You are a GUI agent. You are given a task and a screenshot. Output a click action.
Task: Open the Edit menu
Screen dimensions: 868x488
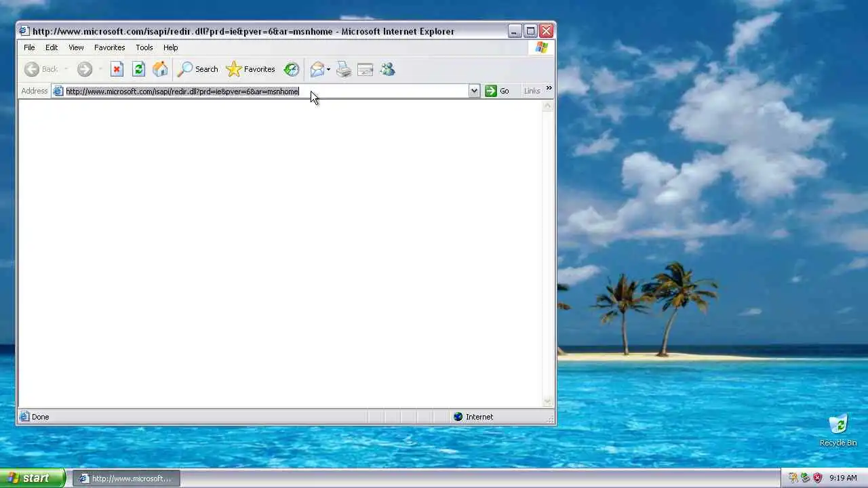click(52, 47)
